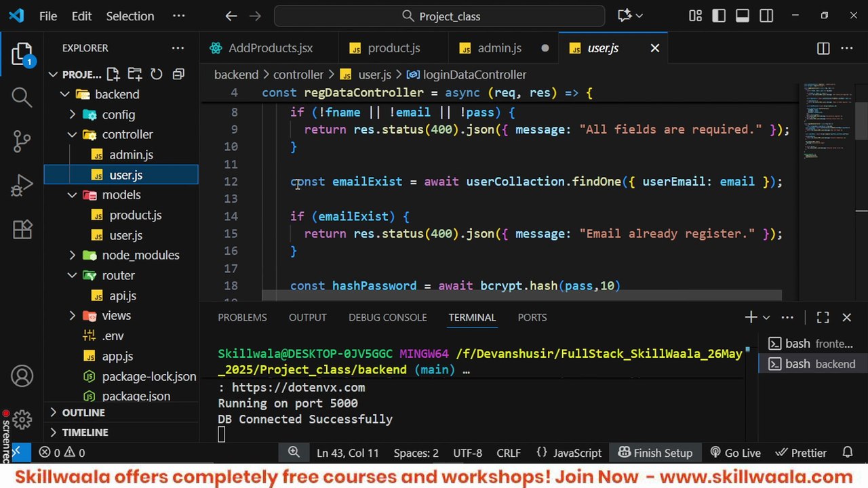Screen dimensions: 868x488
Task: Open the Accounts menu icon
Action: (x=22, y=375)
